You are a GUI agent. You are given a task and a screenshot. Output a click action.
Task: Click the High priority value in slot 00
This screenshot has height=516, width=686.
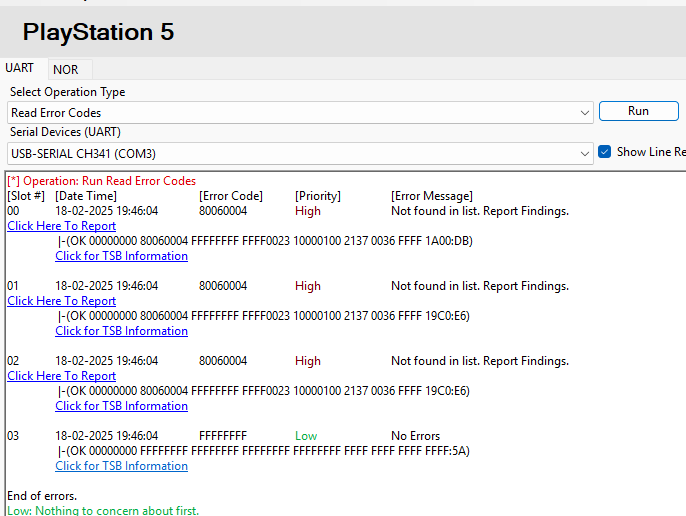click(308, 211)
